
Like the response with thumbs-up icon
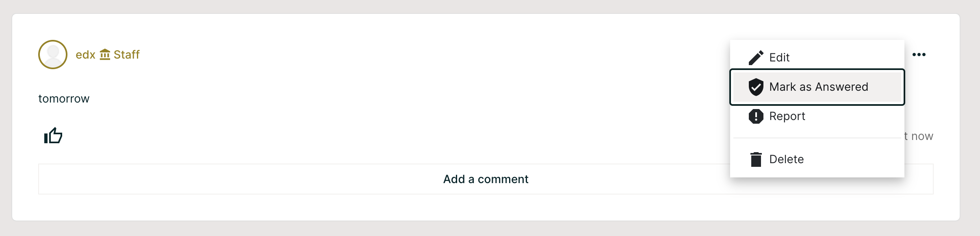pyautogui.click(x=53, y=136)
